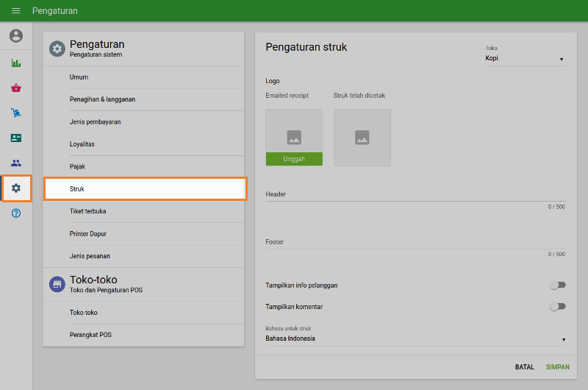
Task: Open the hamburger menu
Action: pyautogui.click(x=15, y=11)
